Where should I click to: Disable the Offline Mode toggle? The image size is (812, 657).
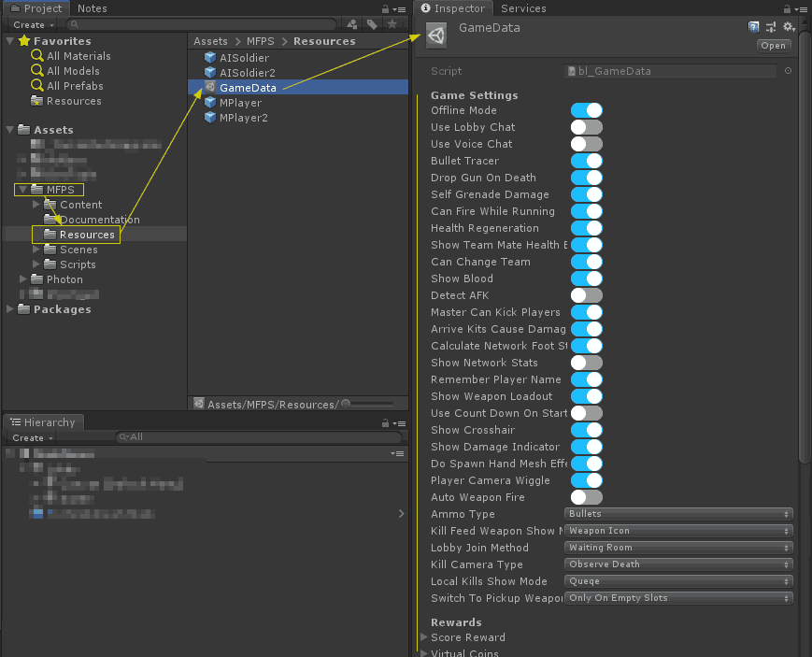(x=587, y=110)
